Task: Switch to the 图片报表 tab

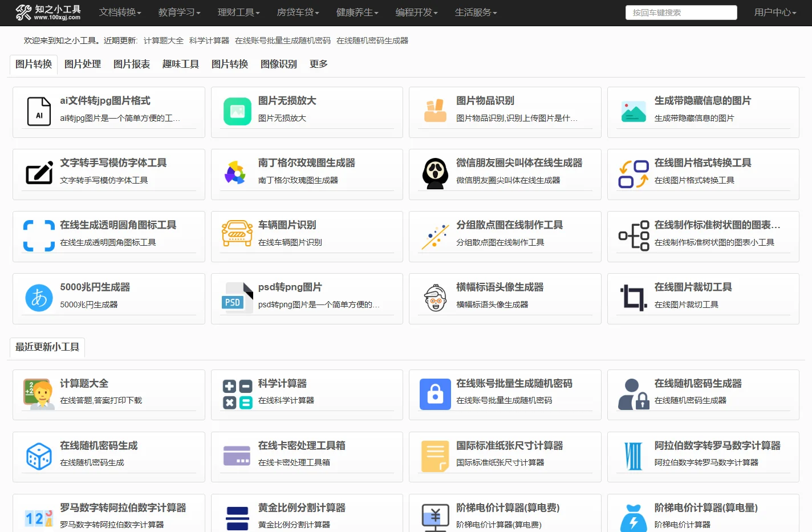Action: pos(132,64)
